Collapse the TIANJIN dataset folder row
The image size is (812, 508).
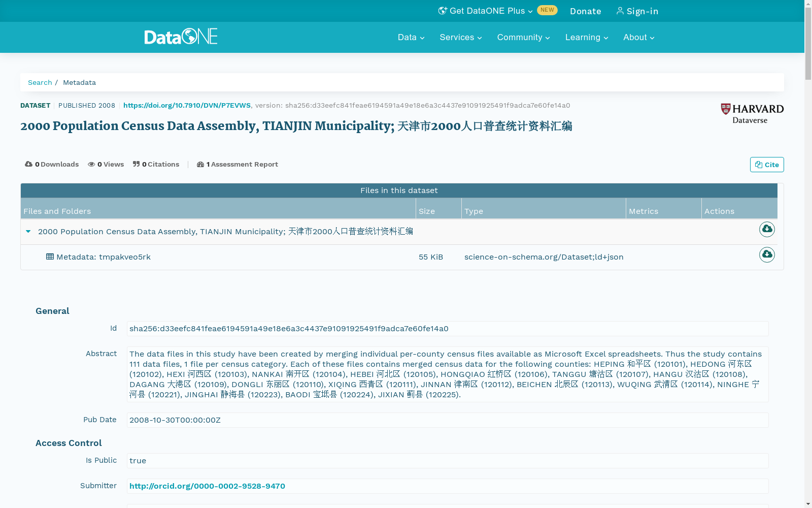point(28,231)
